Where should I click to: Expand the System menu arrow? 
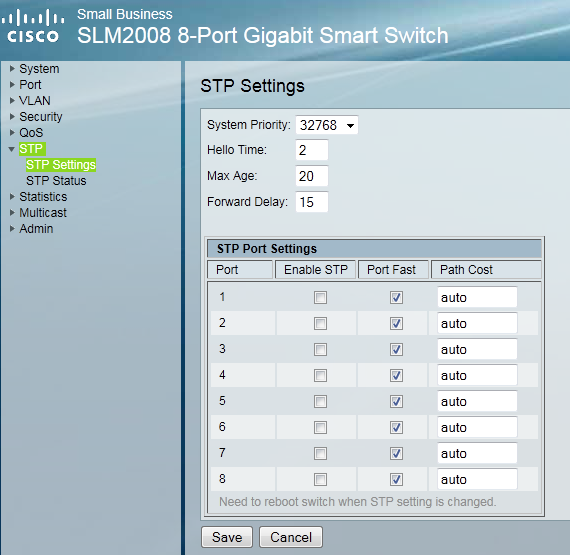(12, 68)
